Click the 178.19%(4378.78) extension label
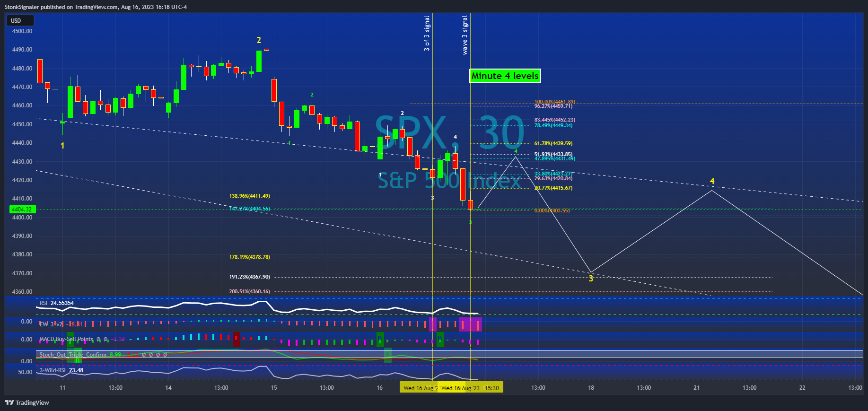The height and width of the screenshot is (411, 868). point(250,257)
